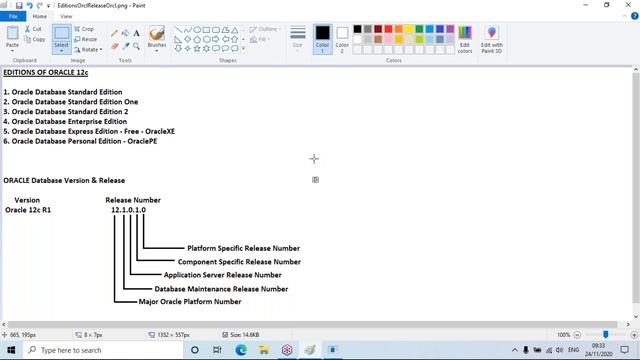Select the Eraser tool
The width and height of the screenshot is (640, 360).
coord(115,46)
